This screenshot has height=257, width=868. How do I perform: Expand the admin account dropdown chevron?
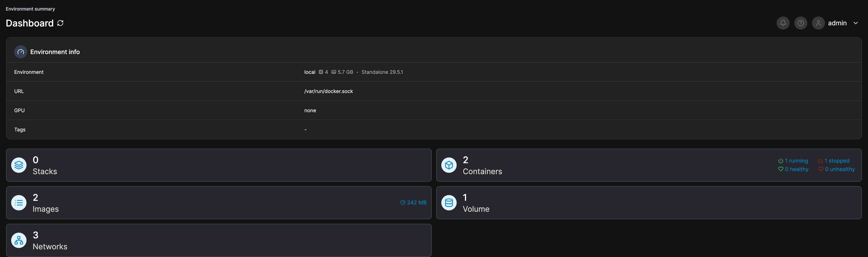click(856, 23)
